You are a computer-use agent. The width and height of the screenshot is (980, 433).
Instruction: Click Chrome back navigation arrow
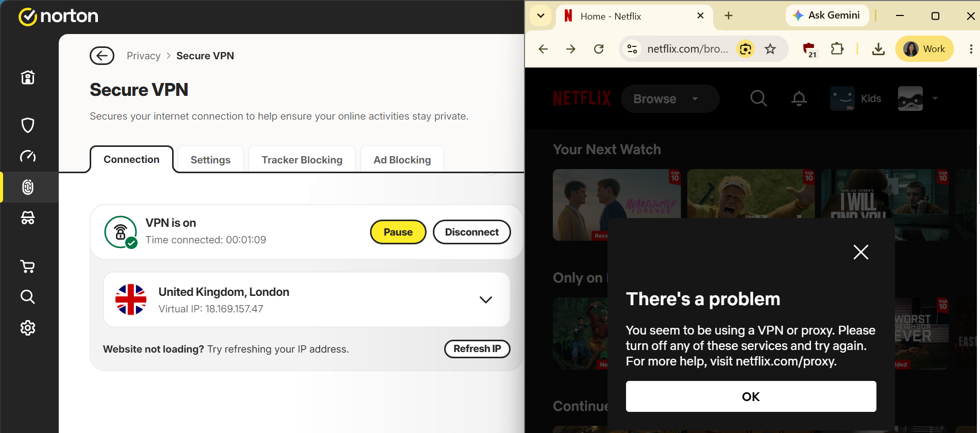[x=543, y=49]
